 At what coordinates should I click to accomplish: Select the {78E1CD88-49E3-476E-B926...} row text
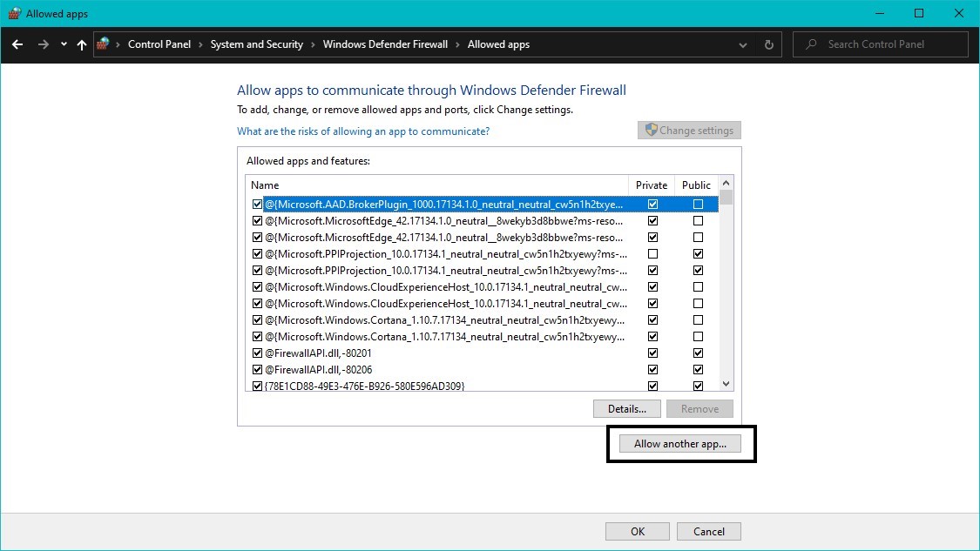(x=364, y=386)
